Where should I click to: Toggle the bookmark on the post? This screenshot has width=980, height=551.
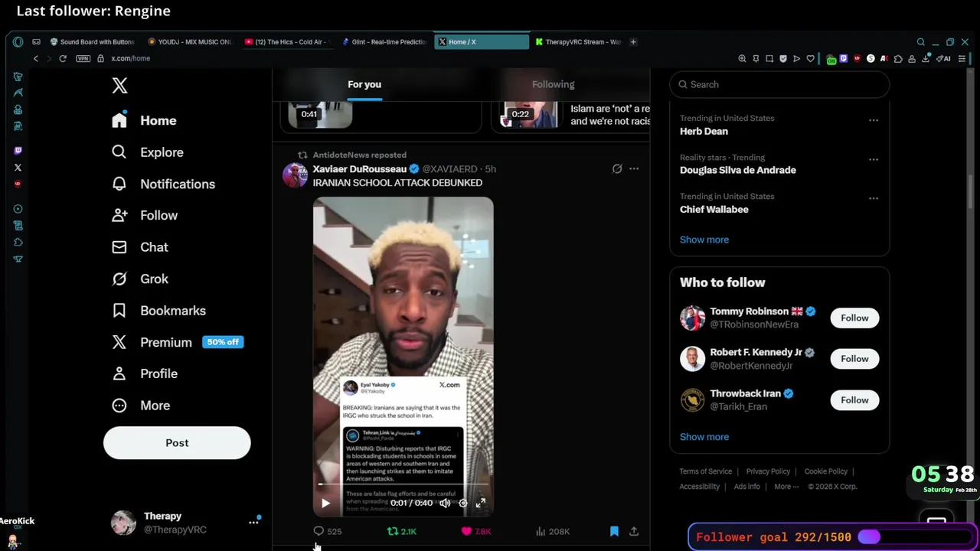coord(614,531)
